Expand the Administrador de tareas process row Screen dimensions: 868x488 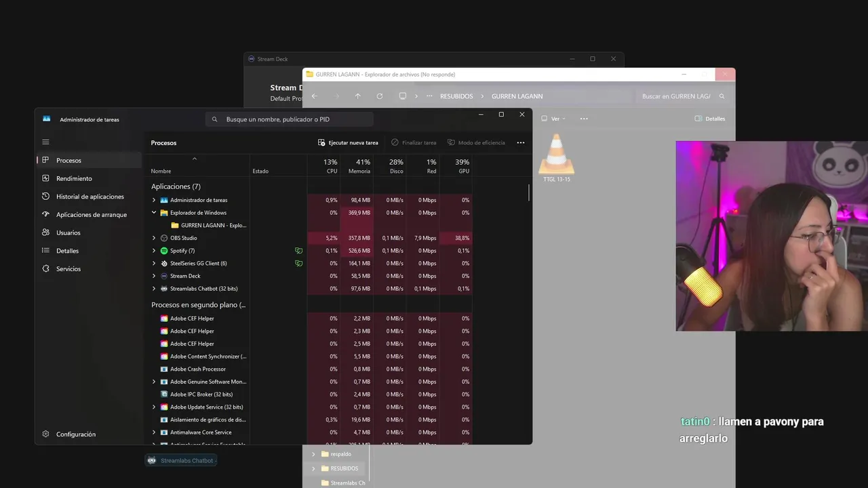[154, 200]
